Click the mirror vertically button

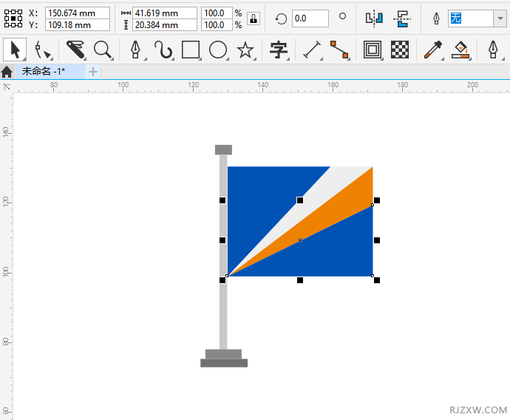[x=402, y=18]
